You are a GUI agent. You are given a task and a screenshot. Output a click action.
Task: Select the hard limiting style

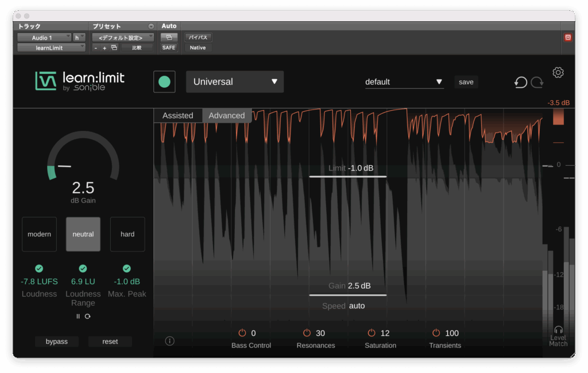(127, 234)
